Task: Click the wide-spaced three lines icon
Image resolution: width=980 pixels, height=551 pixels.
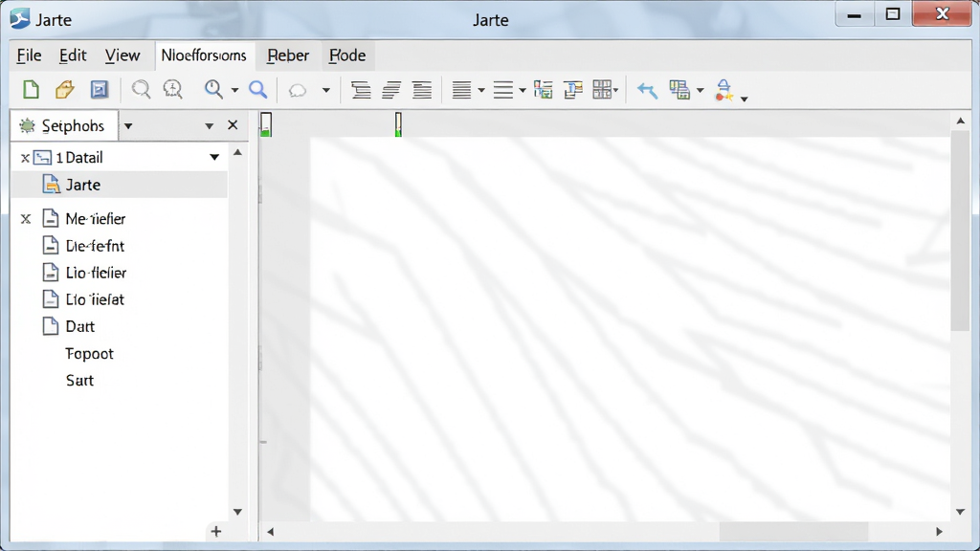Action: click(503, 91)
